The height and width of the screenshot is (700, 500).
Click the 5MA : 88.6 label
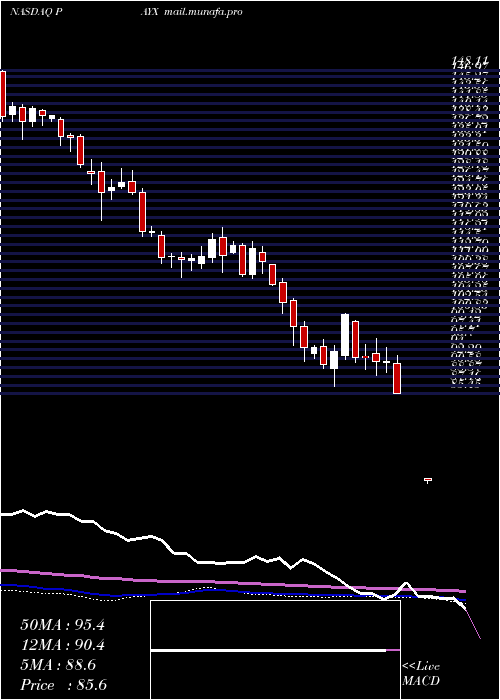[x=58, y=665]
